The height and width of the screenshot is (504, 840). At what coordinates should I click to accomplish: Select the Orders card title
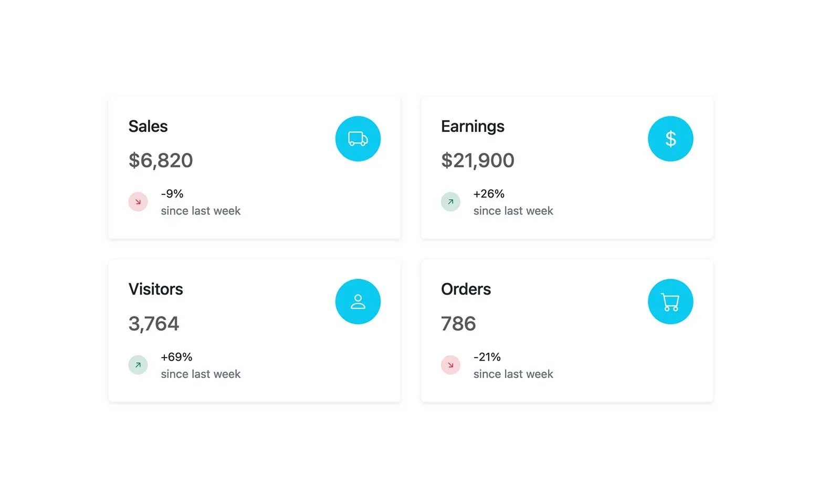pos(466,289)
